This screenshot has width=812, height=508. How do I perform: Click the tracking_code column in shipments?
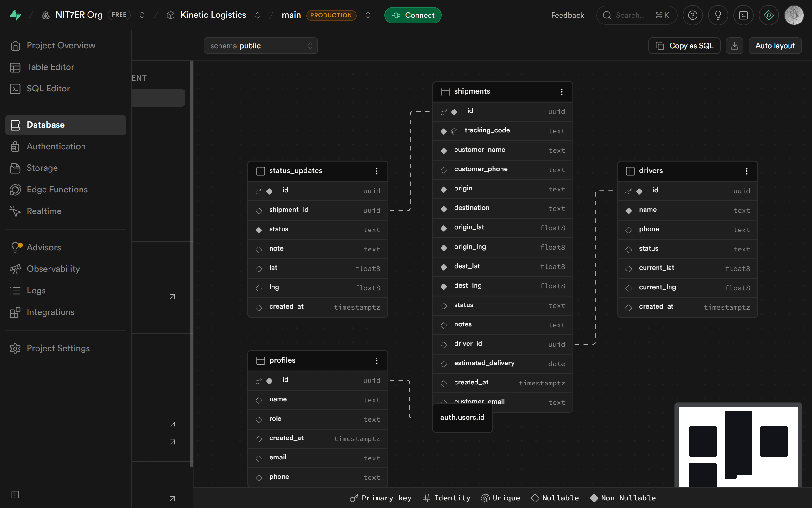(502, 131)
